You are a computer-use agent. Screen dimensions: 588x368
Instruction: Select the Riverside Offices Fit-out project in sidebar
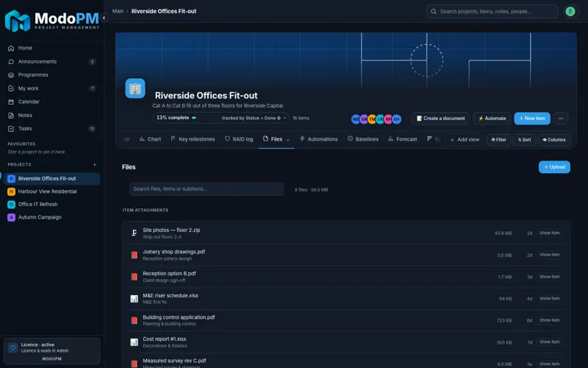51,179
